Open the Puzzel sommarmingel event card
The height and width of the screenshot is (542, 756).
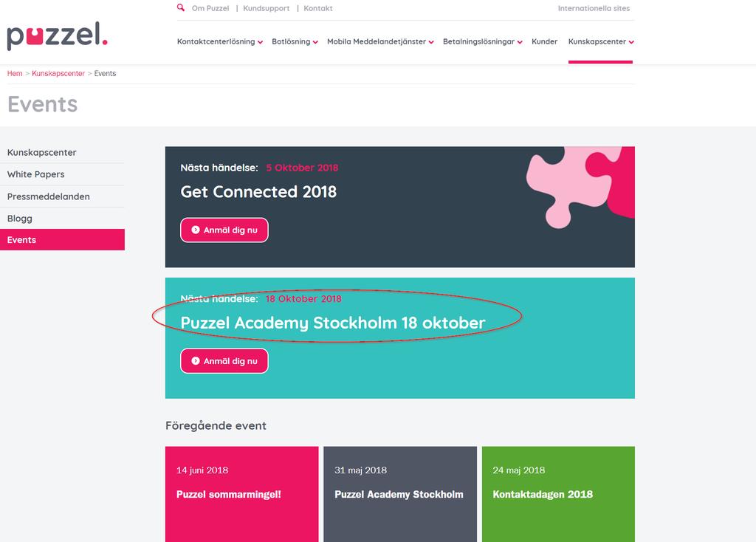tap(241, 494)
